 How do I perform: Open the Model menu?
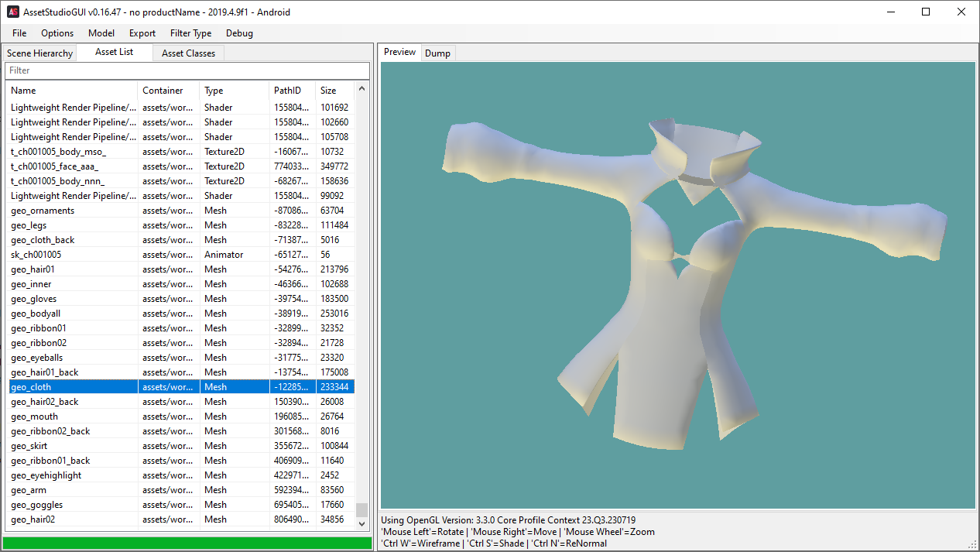(x=101, y=33)
